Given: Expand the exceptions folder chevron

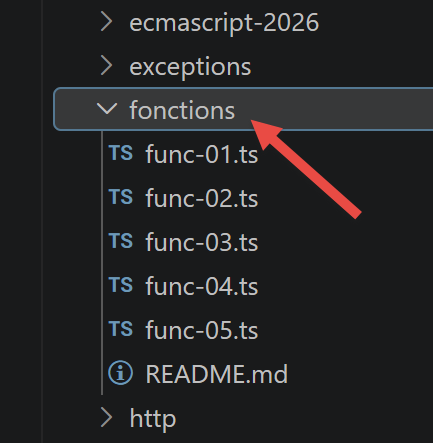Looking at the screenshot, I should [x=107, y=66].
